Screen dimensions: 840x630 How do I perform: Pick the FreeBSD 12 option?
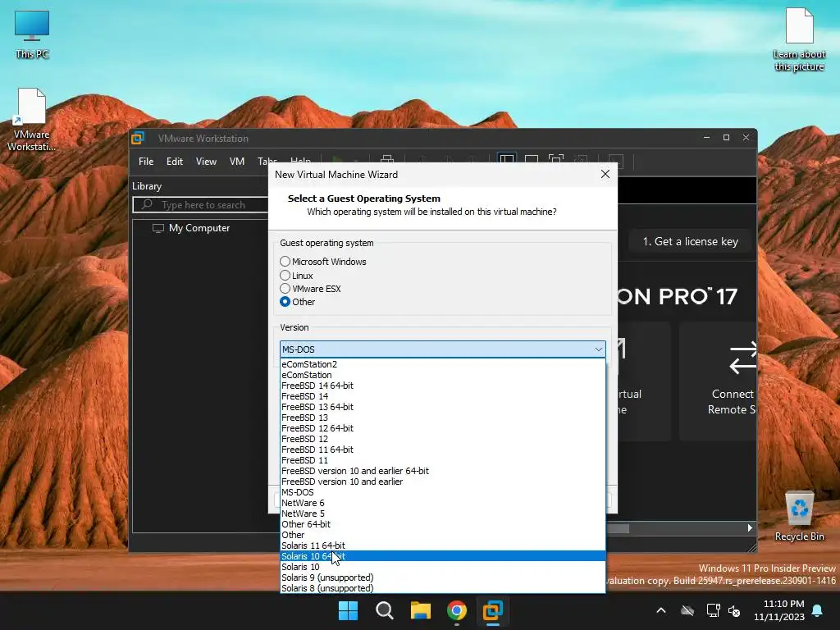point(442,440)
